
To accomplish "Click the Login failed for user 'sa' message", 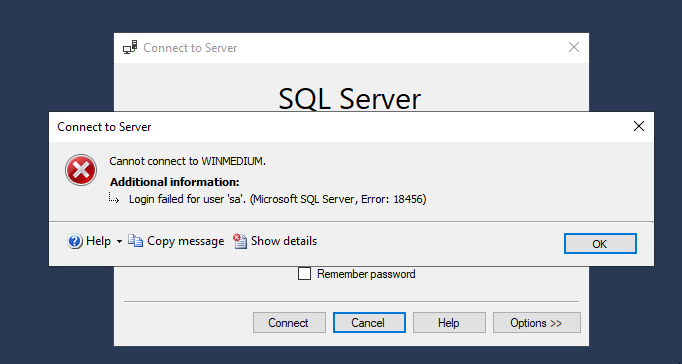I will (x=277, y=199).
